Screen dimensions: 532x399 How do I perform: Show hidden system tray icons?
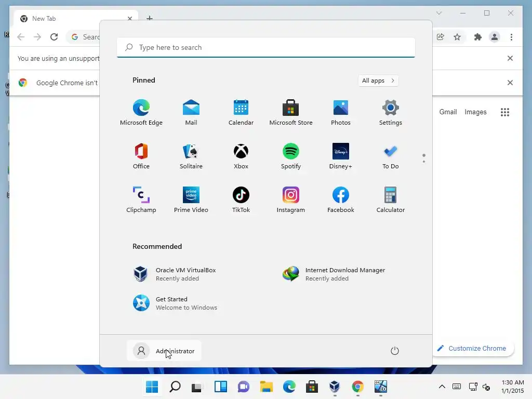pyautogui.click(x=442, y=387)
